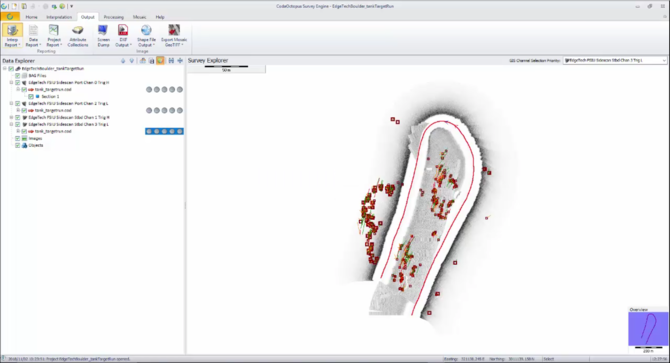Click the new document icon in quick access toolbar

pos(14,6)
